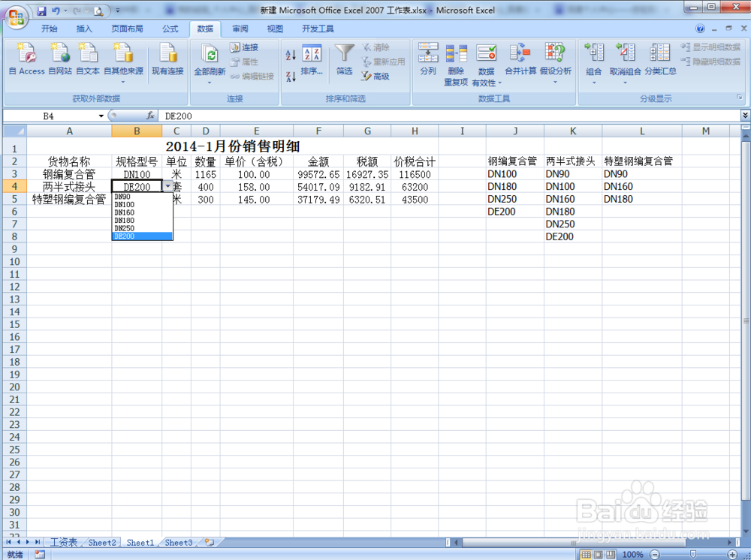Click Group (组合) icon
Viewport: 751px width, 560px height.
pos(594,53)
